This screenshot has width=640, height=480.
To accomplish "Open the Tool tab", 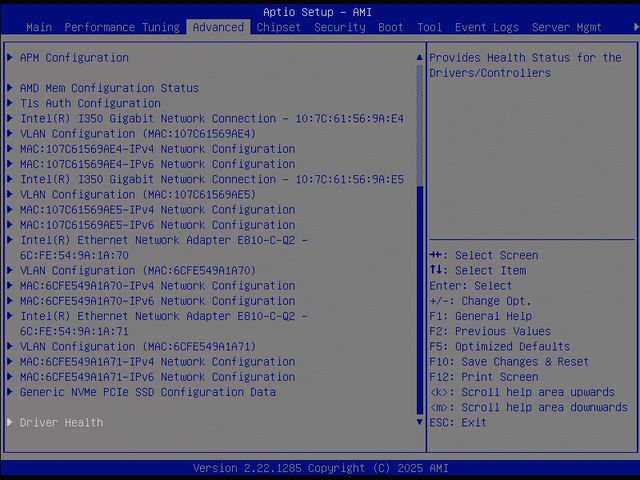I will 429,27.
